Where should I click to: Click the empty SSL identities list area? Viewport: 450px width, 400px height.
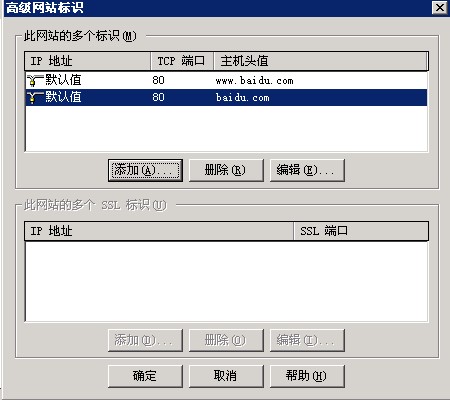pos(226,281)
